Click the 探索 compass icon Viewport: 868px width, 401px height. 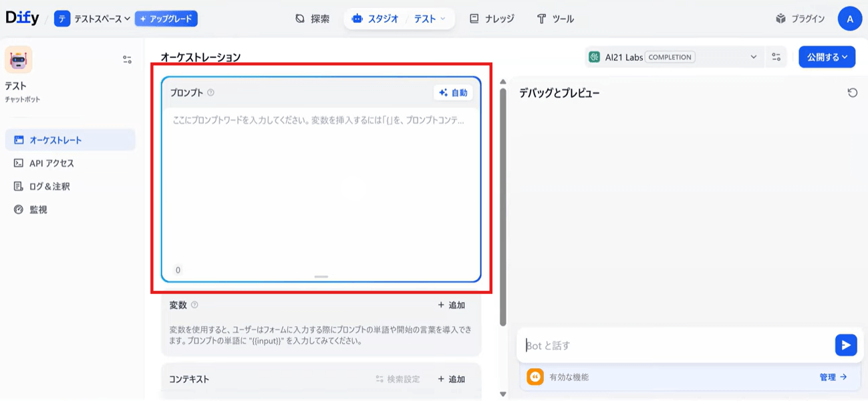(300, 19)
